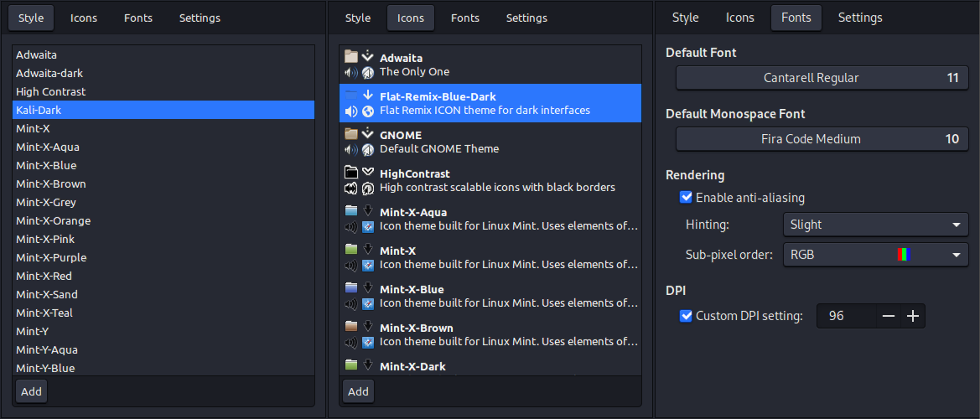Click the speaker icon under Adwaita

point(351,72)
